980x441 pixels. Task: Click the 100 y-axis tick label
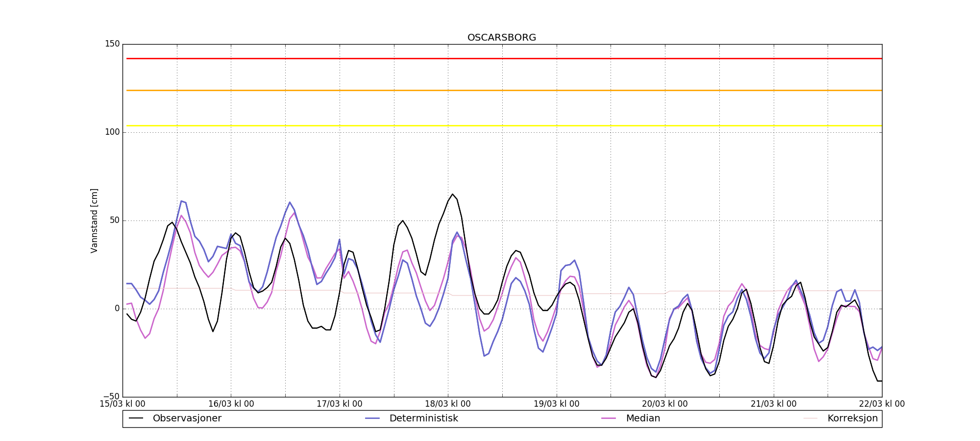pyautogui.click(x=112, y=132)
